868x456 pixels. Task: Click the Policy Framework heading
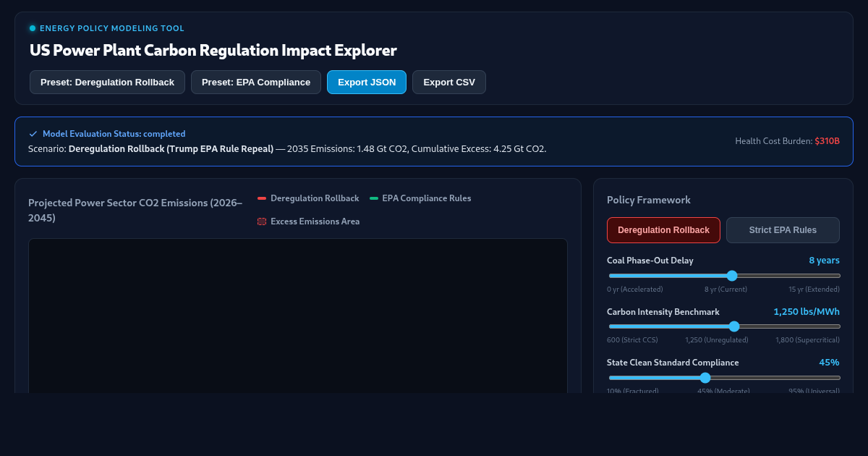(649, 200)
